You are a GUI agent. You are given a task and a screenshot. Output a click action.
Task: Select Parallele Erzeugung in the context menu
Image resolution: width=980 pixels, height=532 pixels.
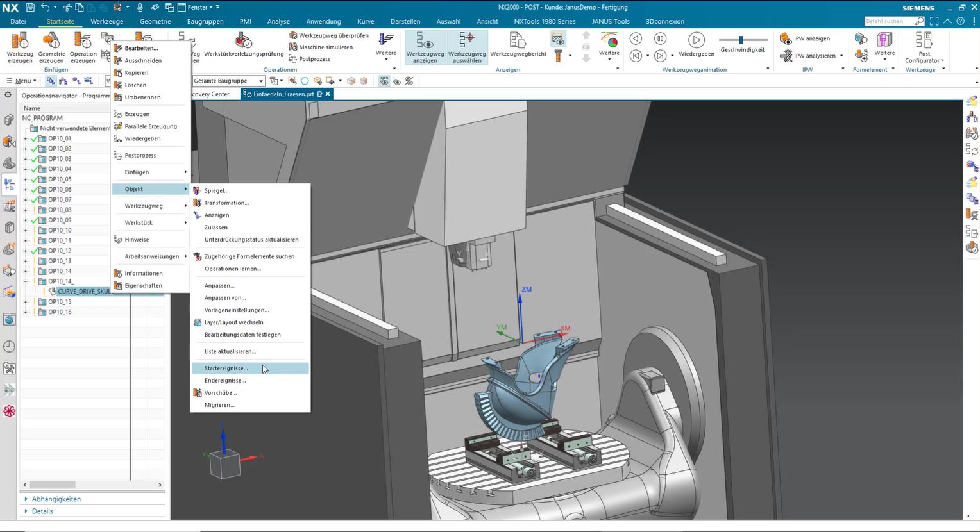[151, 126]
